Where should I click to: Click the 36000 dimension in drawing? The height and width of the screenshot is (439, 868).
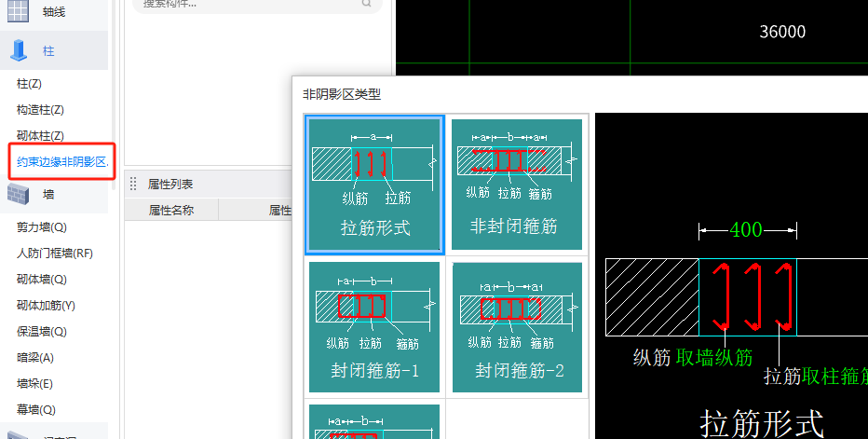tap(782, 32)
